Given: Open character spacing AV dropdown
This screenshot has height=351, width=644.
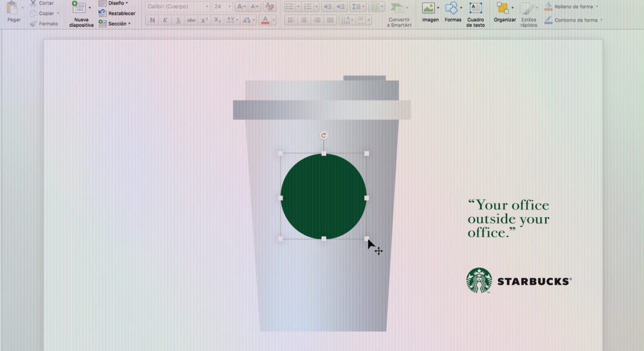Looking at the screenshot, I should [x=232, y=20].
